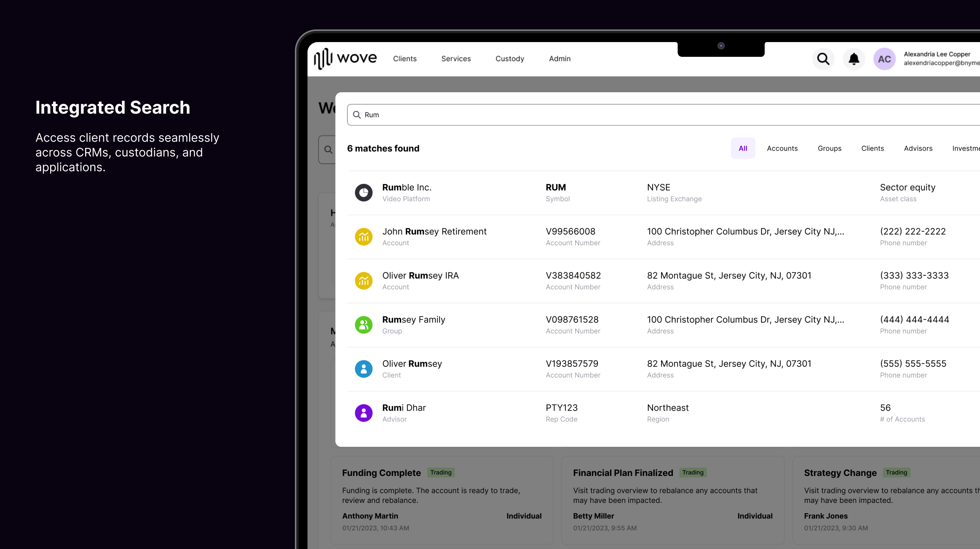Click the 56 number of accounts value
This screenshot has width=980, height=549.
coord(885,408)
